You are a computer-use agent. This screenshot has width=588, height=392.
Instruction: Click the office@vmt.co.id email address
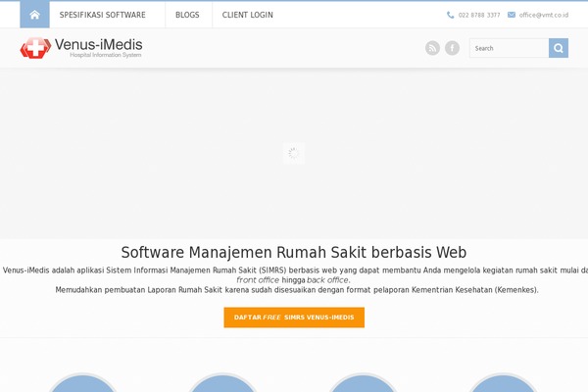(x=544, y=15)
